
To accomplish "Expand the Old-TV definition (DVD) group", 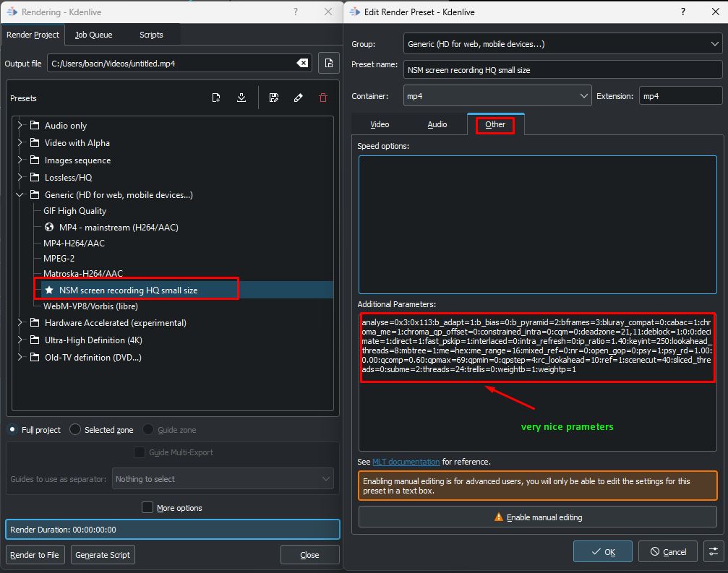I will click(20, 357).
